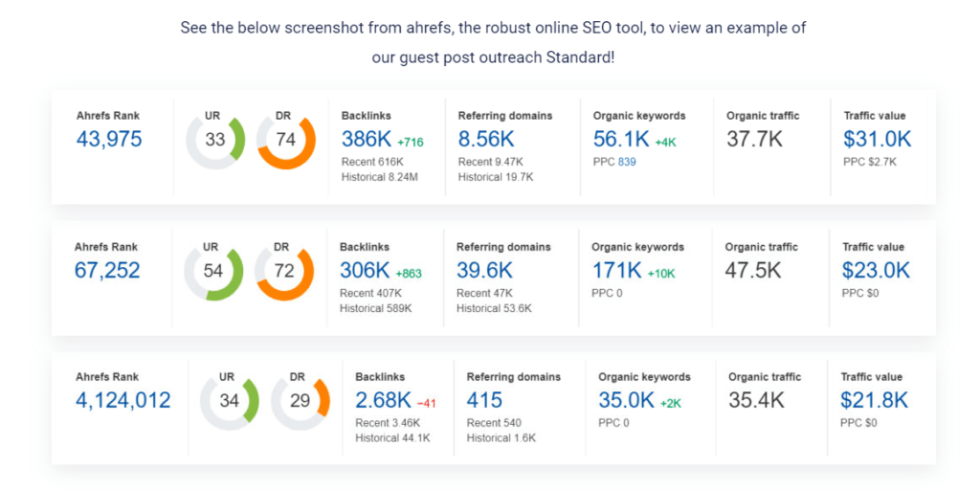This screenshot has width=980, height=490.
Task: Click the DR 29 orange donut chart
Action: pyautogui.click(x=301, y=401)
